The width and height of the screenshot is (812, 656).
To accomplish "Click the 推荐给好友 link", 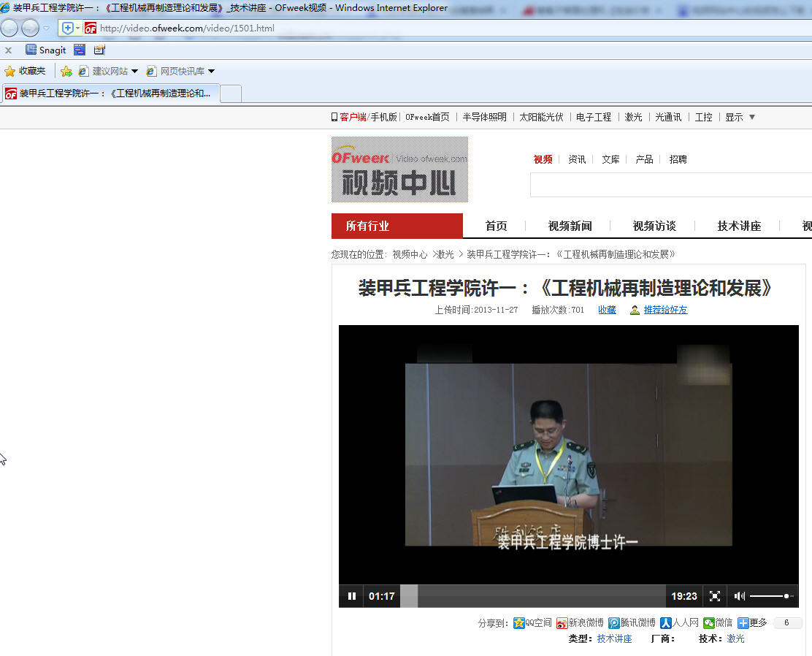I will point(664,310).
